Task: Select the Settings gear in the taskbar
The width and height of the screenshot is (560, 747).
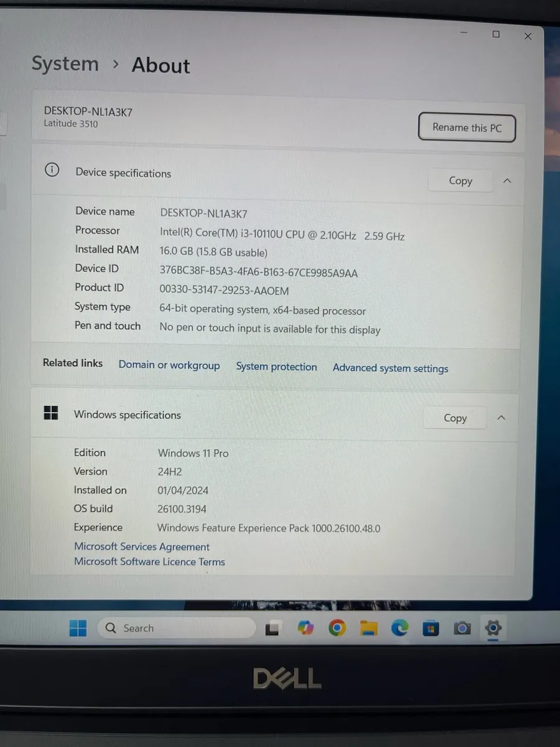Action: pos(493,627)
